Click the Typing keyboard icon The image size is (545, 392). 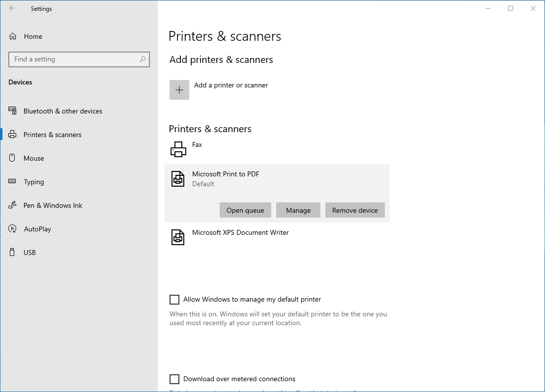click(x=12, y=181)
